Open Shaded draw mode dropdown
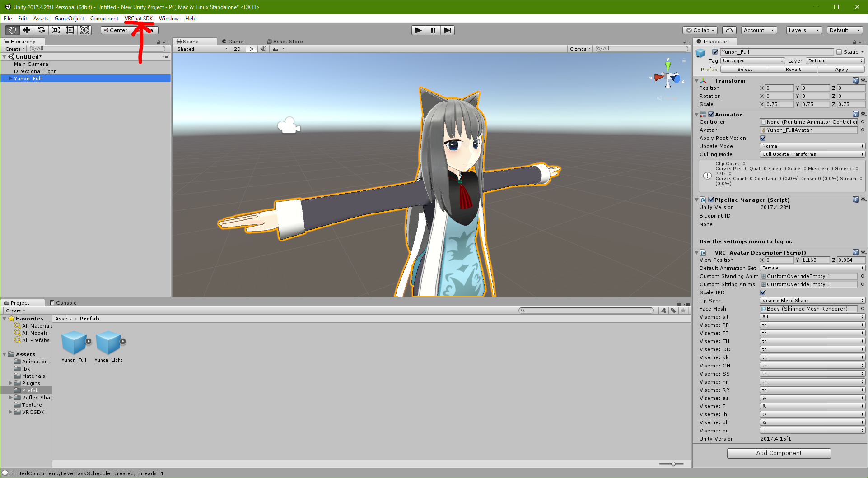The image size is (868, 478). tap(202, 49)
